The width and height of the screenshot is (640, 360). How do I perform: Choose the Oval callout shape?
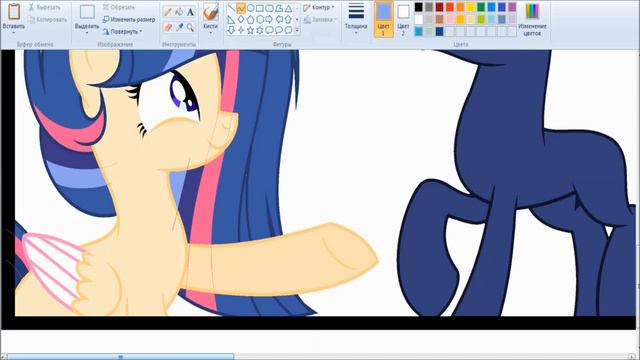(x=279, y=30)
